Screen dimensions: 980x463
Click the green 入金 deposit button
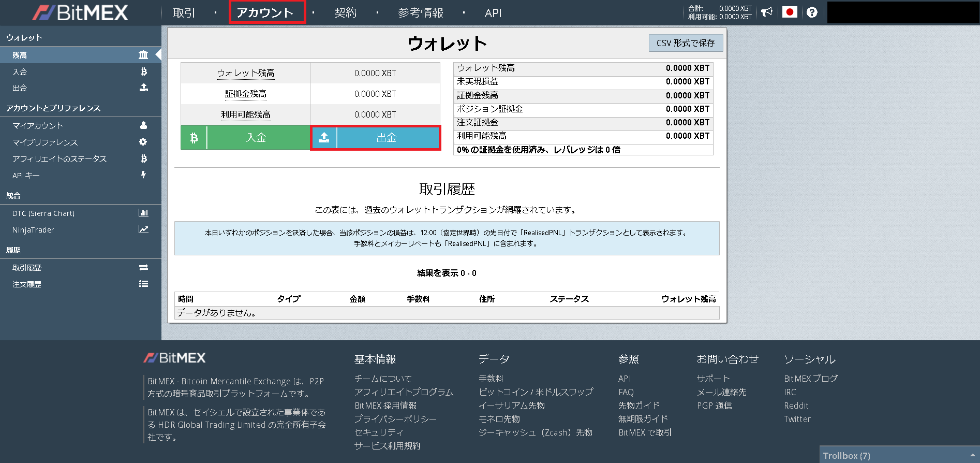click(246, 138)
